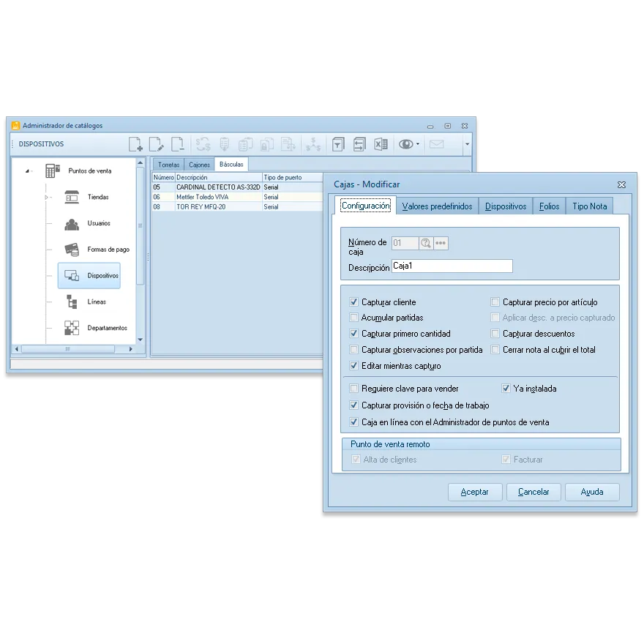
Task: Open the eye view dropdown in toolbar
Action: [x=417, y=145]
